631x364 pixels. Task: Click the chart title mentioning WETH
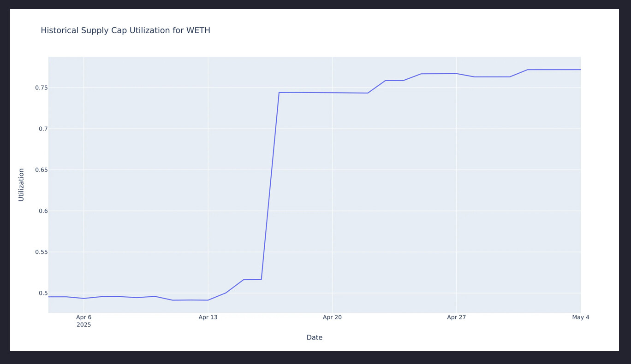coord(125,30)
